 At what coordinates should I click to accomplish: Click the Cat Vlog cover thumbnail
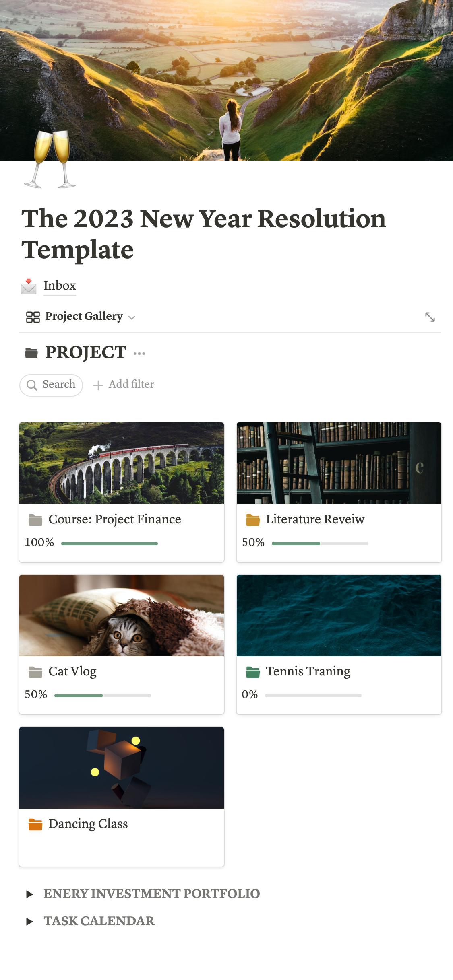(122, 616)
